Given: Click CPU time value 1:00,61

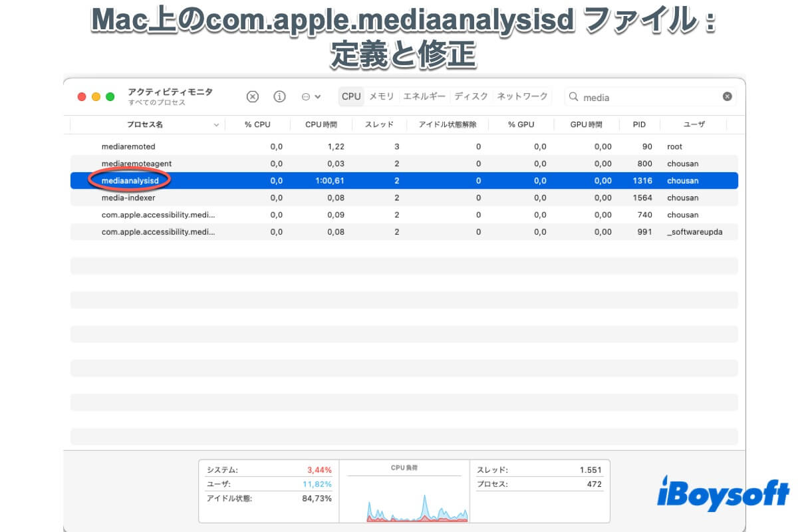Looking at the screenshot, I should [330, 180].
